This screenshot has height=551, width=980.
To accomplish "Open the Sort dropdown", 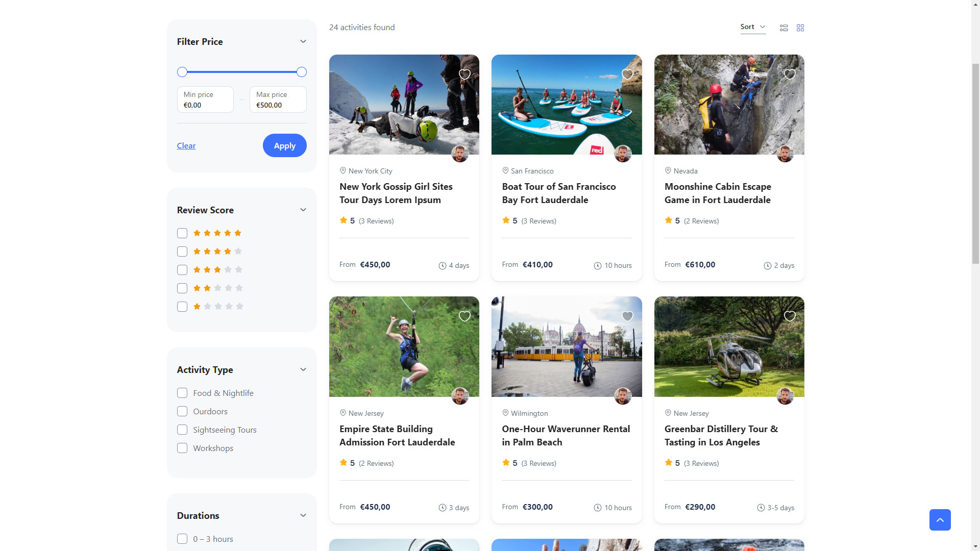I will (753, 27).
